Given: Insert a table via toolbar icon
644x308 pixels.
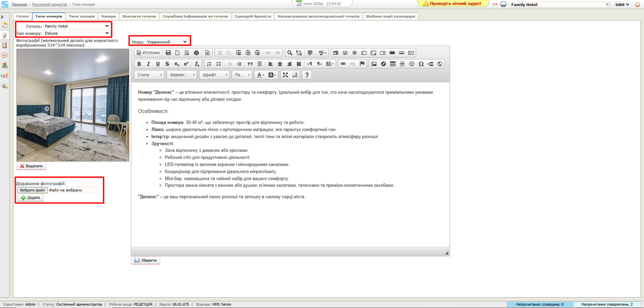Looking at the screenshot, I should 393,64.
